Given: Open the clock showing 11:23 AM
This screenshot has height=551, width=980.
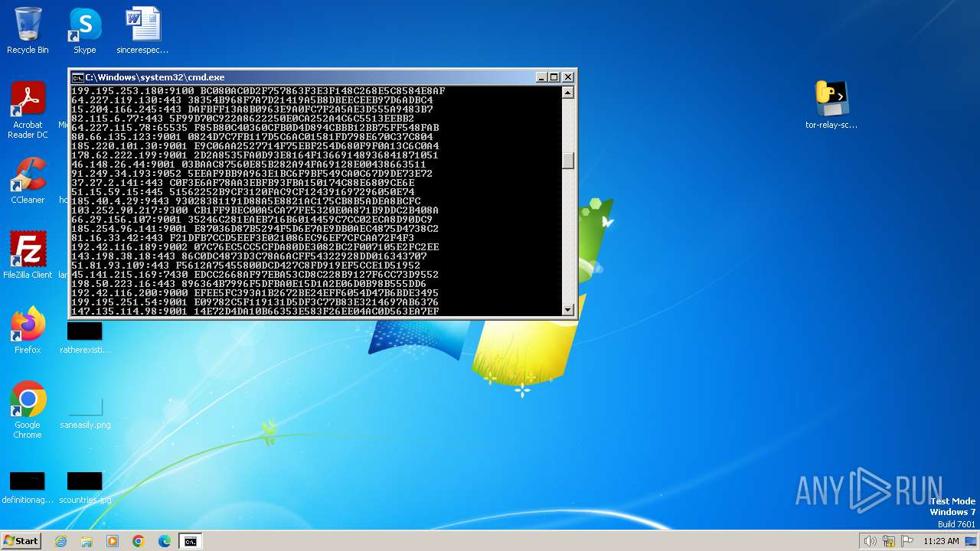Looking at the screenshot, I should tap(941, 541).
